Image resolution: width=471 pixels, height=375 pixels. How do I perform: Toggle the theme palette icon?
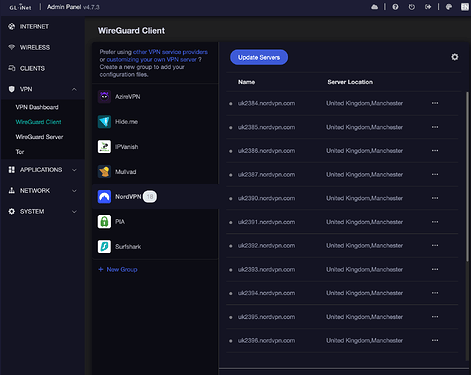pos(449,7)
